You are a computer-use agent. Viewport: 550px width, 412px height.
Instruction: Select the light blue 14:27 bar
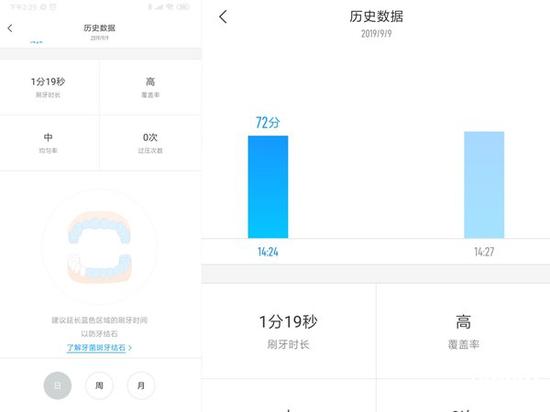coord(484,185)
